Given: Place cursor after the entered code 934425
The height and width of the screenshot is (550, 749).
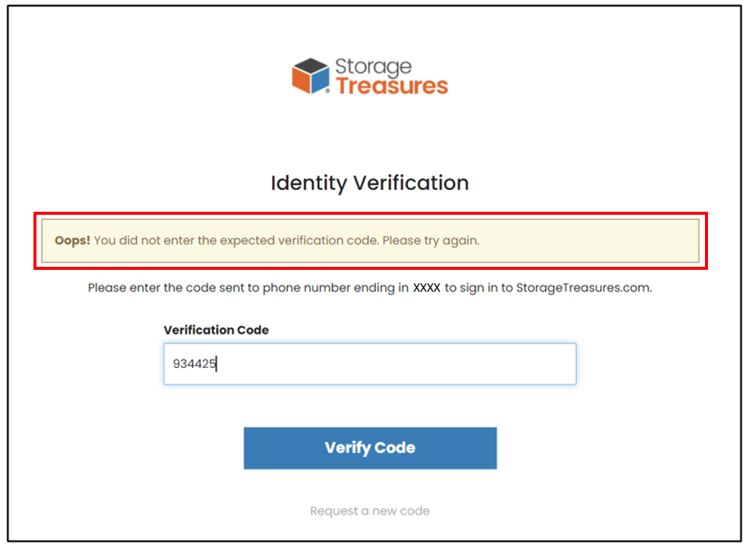Looking at the screenshot, I should (217, 364).
